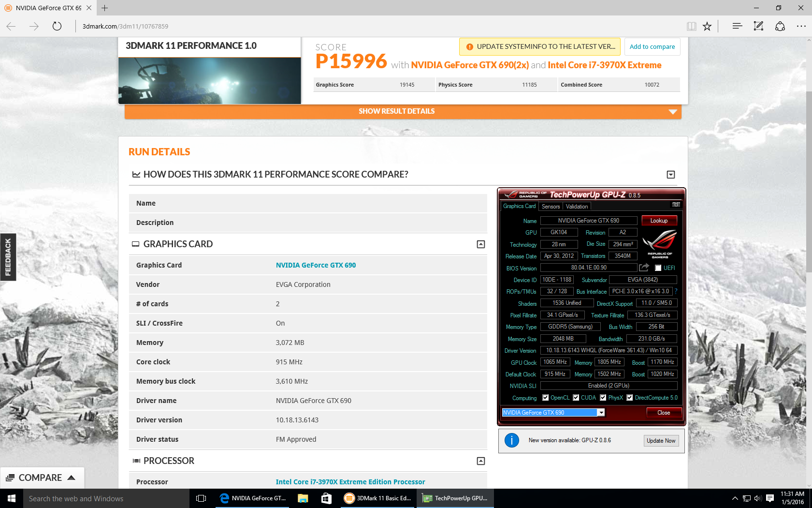Refresh the 3dmark page

click(57, 26)
